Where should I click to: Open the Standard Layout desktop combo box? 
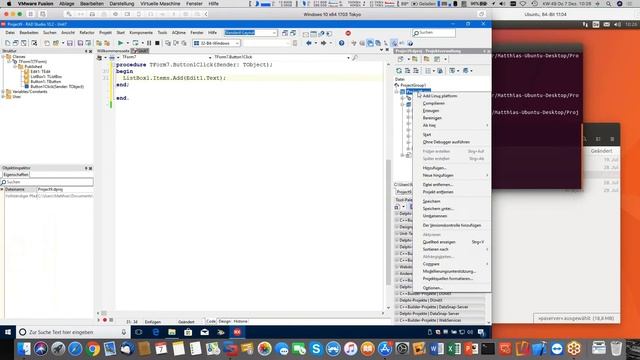[251, 33]
